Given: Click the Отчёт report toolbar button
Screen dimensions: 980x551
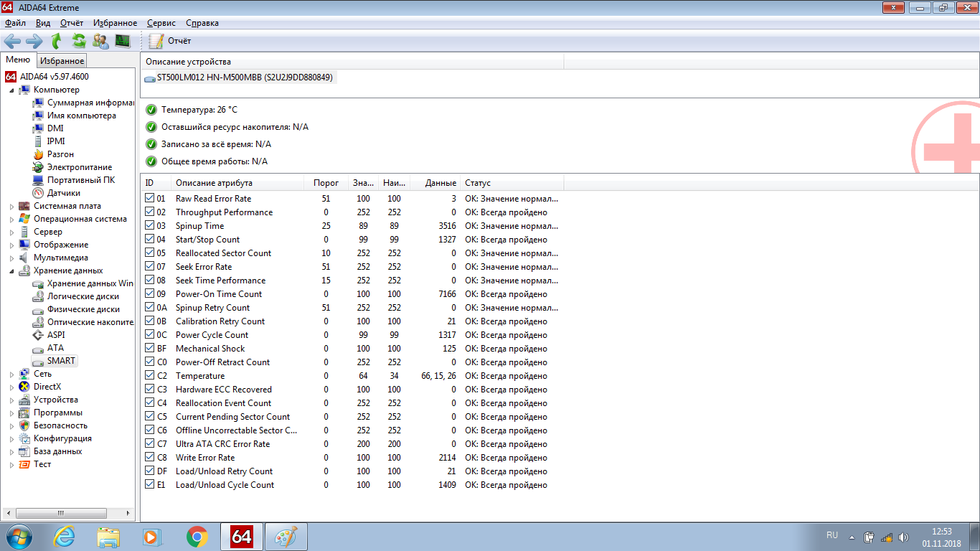Looking at the screenshot, I should click(170, 41).
